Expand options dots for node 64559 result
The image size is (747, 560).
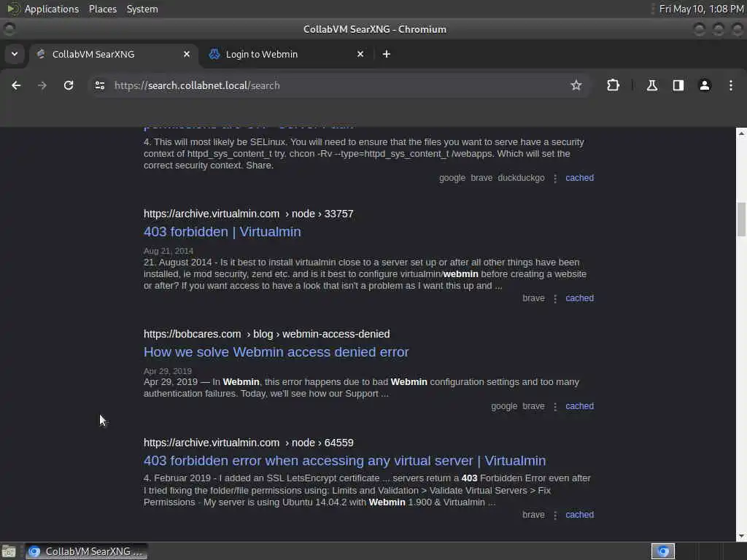click(x=555, y=516)
